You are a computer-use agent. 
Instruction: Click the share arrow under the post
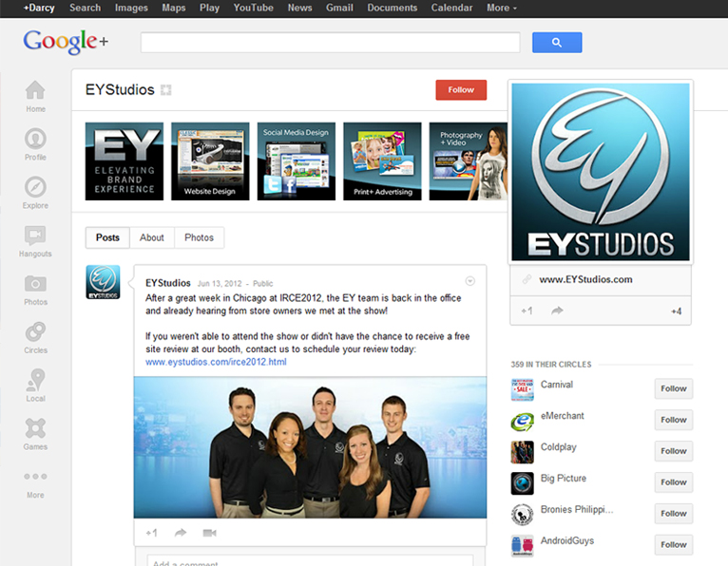point(181,533)
